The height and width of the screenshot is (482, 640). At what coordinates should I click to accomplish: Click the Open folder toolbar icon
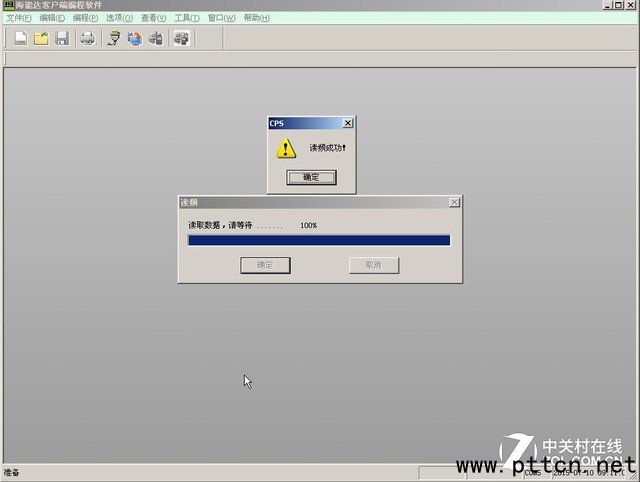(x=42, y=38)
